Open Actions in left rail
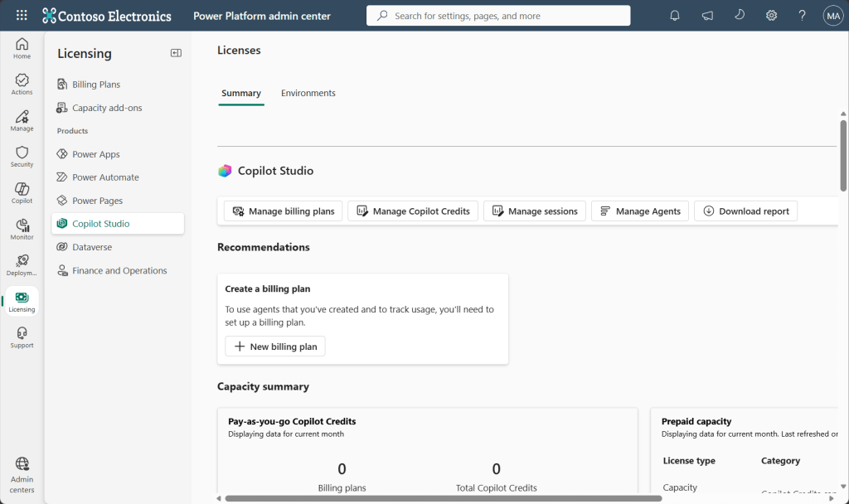This screenshot has height=504, width=849. [x=22, y=85]
